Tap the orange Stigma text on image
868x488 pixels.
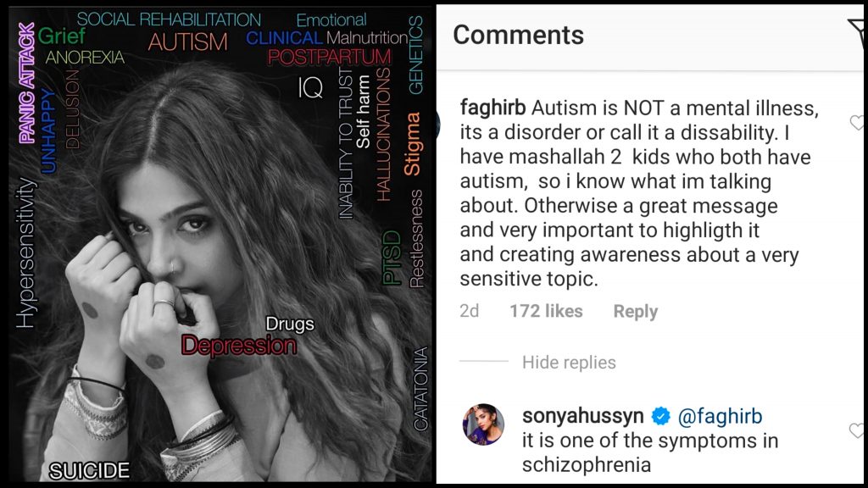coord(412,144)
